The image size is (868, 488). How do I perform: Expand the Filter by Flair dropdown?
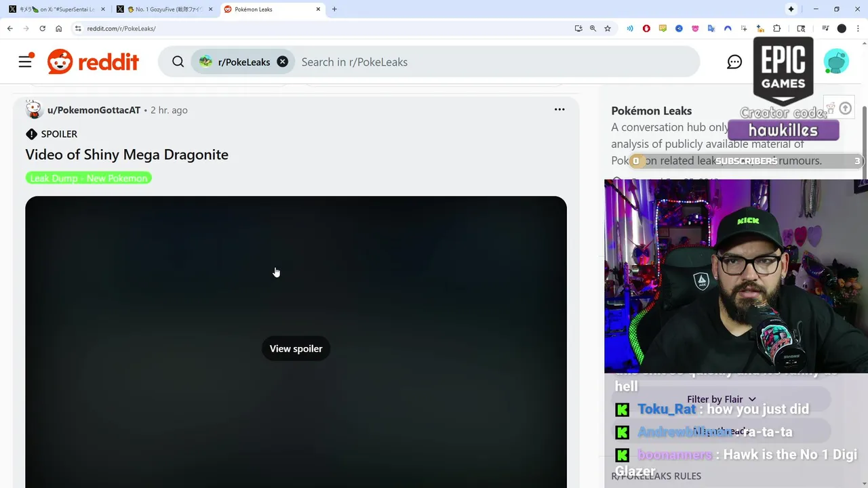722,399
